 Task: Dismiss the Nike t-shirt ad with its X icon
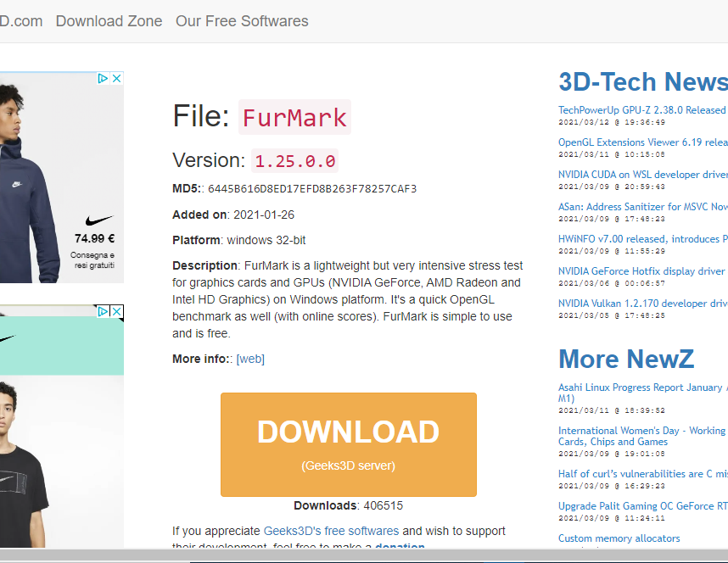117,311
